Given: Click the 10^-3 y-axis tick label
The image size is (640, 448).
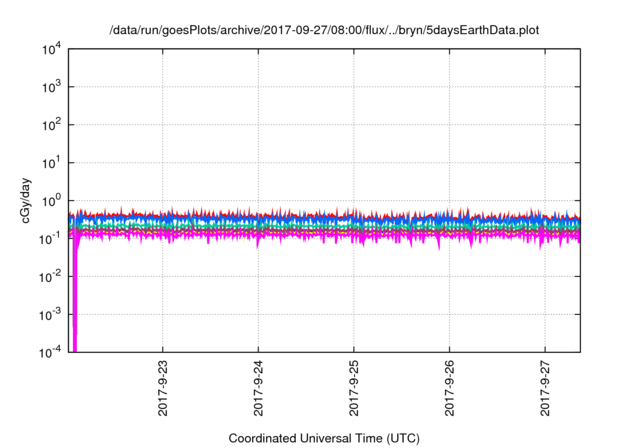Looking at the screenshot, I should pyautogui.click(x=50, y=315).
